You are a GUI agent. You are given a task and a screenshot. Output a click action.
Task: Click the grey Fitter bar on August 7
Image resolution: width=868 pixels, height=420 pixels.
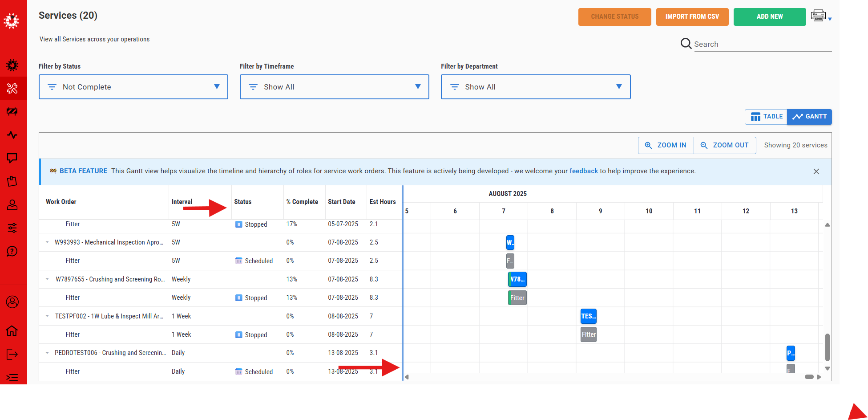click(517, 298)
